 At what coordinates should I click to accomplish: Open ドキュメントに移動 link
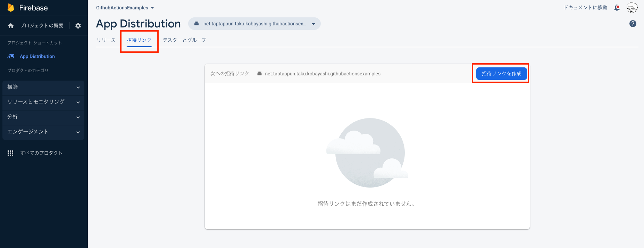[x=585, y=8]
